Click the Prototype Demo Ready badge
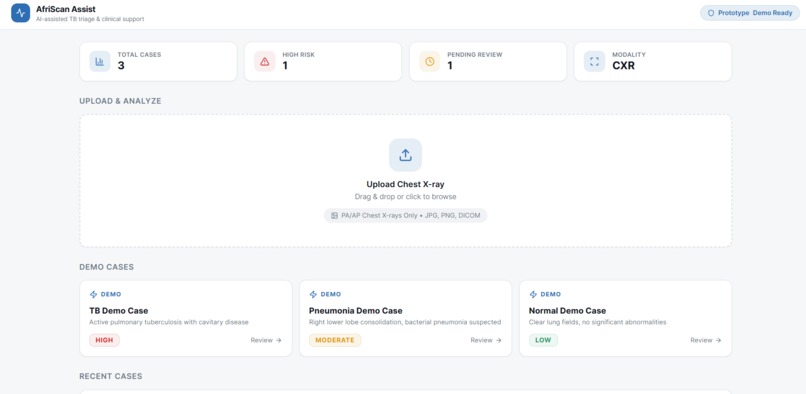 [750, 13]
